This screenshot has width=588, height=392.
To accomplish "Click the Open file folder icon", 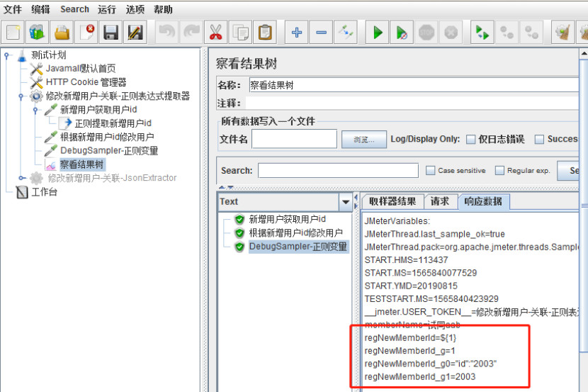I will tap(62, 33).
